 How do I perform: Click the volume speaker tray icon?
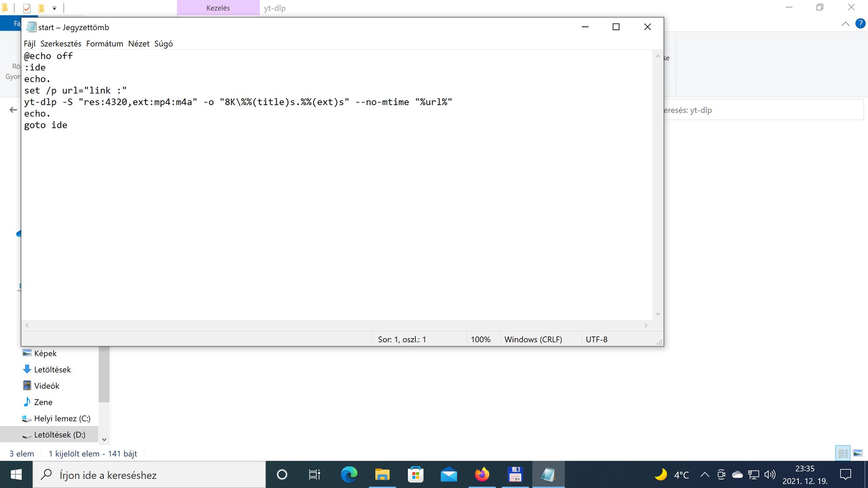[x=770, y=475]
